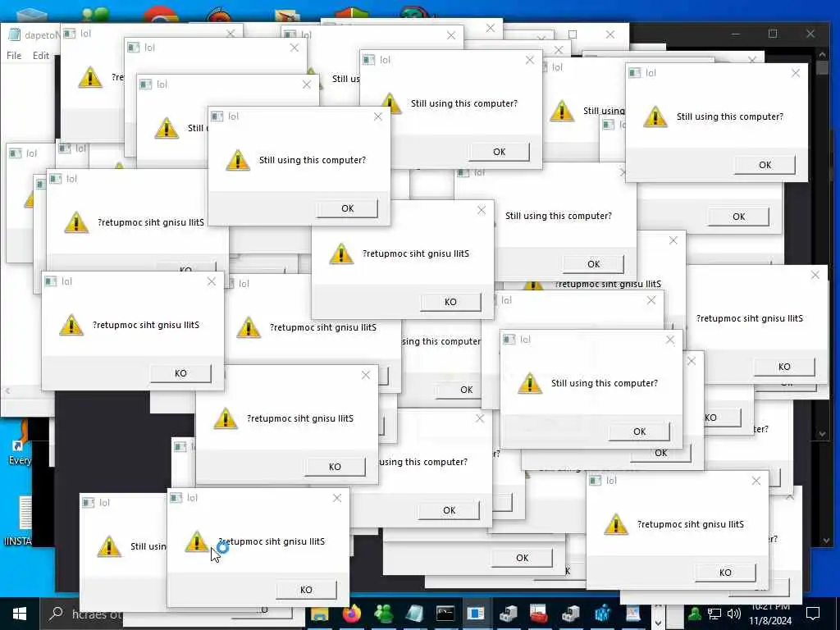Click the lowest OK button above the taskbar

[522, 558]
